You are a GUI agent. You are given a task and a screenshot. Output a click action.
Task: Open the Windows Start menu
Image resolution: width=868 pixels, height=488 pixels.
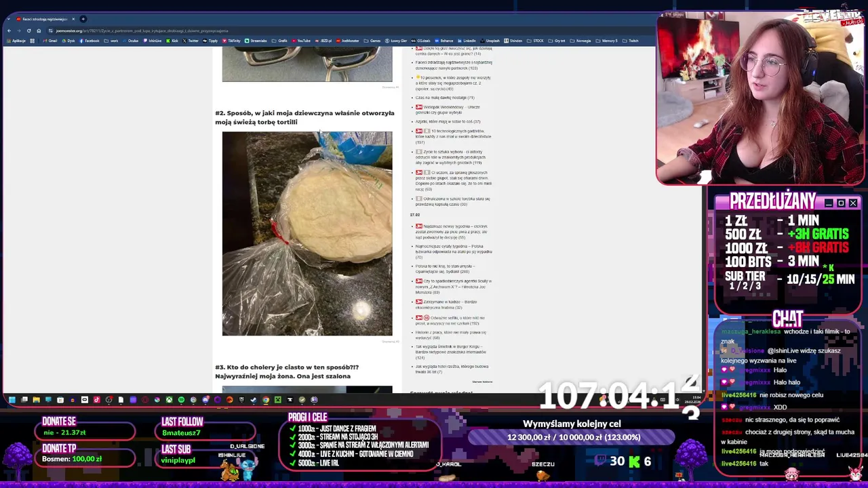pos(12,400)
